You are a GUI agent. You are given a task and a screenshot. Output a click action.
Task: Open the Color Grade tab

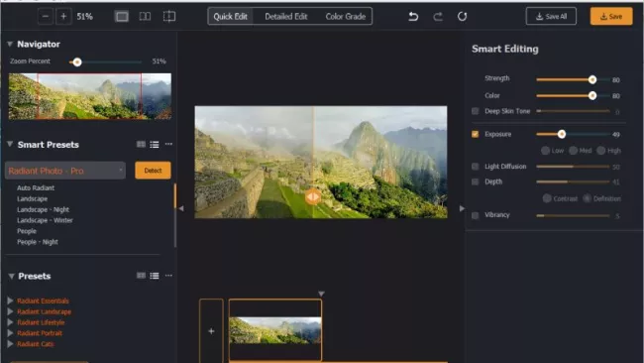click(346, 17)
